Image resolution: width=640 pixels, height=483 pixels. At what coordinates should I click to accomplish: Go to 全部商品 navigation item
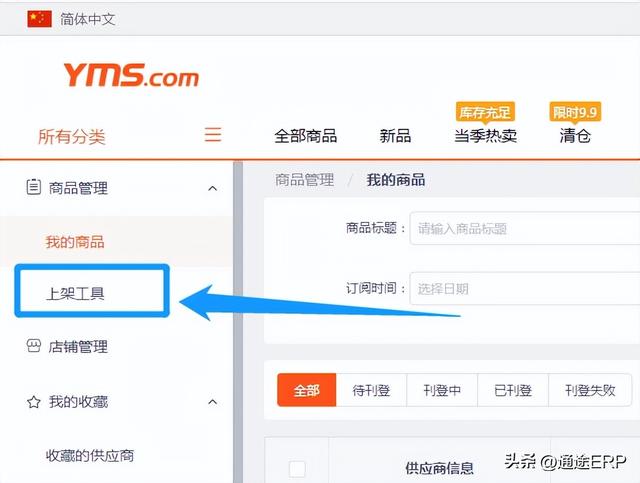306,136
